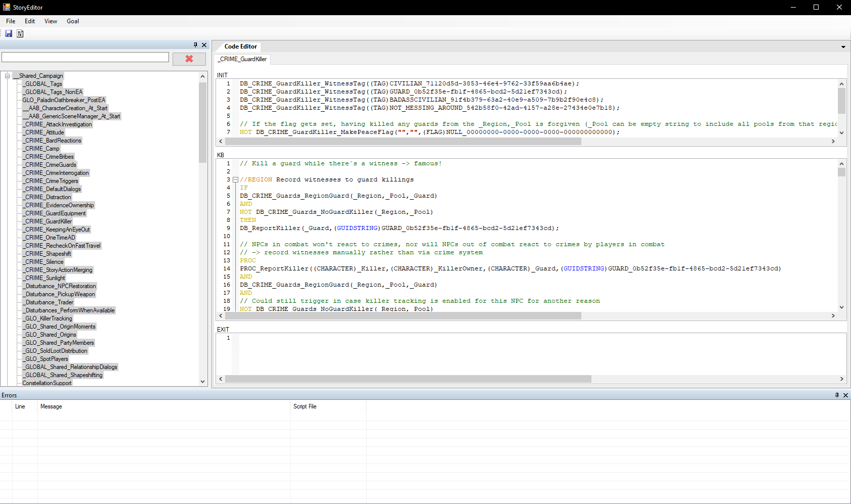This screenshot has width=851, height=504.
Task: Open the Edit menu
Action: point(30,21)
